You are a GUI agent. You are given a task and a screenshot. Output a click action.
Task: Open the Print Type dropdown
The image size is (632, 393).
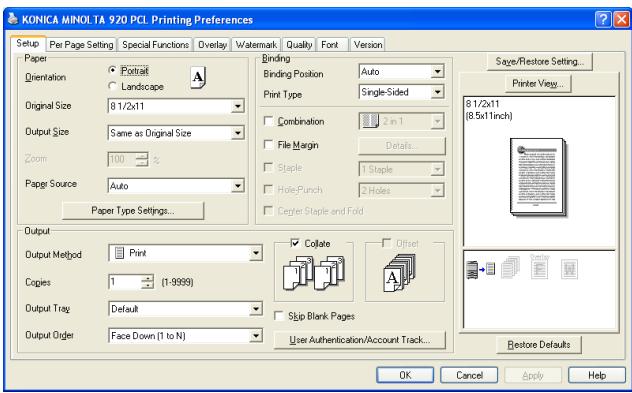click(437, 92)
